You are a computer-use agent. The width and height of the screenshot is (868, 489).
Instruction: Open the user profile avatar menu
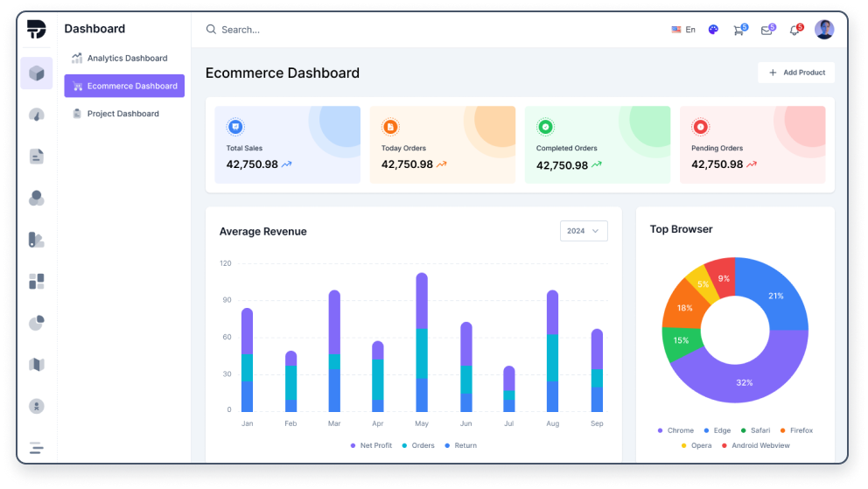pos(824,30)
